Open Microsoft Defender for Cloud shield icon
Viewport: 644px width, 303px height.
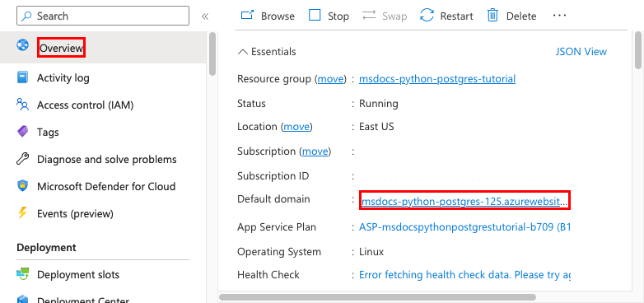pos(22,186)
